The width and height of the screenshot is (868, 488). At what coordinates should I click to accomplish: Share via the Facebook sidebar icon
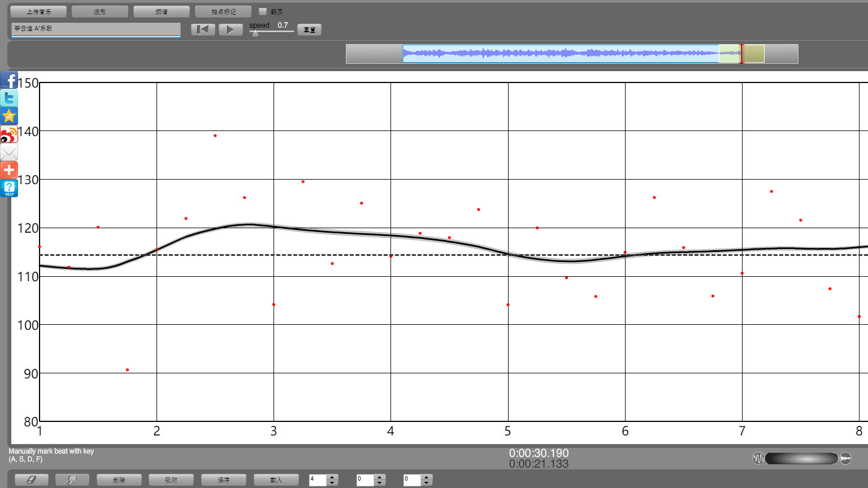point(9,80)
